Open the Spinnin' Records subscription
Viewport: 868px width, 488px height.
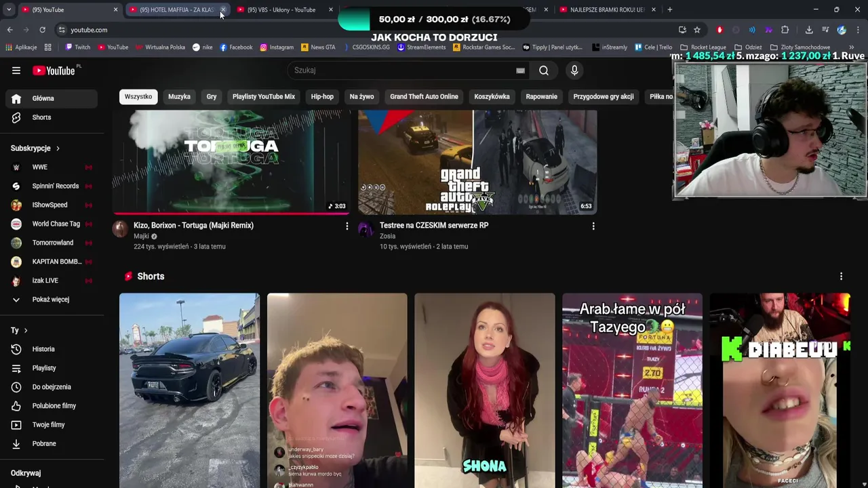click(x=52, y=186)
